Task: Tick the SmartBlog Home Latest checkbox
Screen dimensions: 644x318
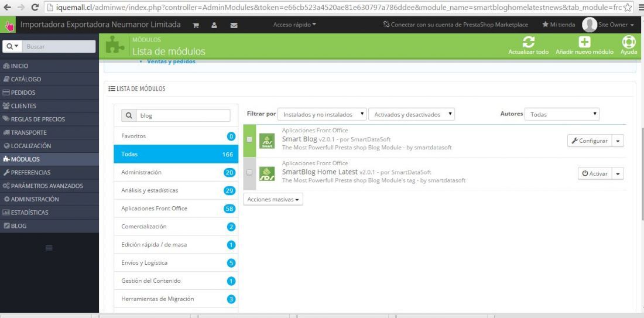Action: [x=249, y=172]
